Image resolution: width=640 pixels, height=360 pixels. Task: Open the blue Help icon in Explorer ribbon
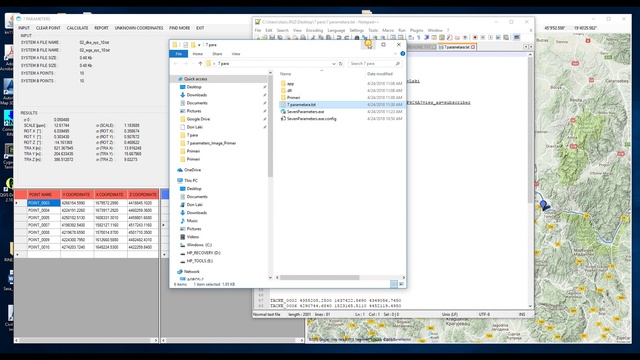(x=402, y=54)
